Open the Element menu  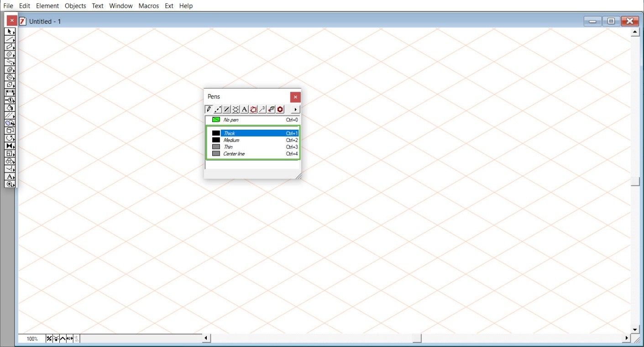point(47,6)
